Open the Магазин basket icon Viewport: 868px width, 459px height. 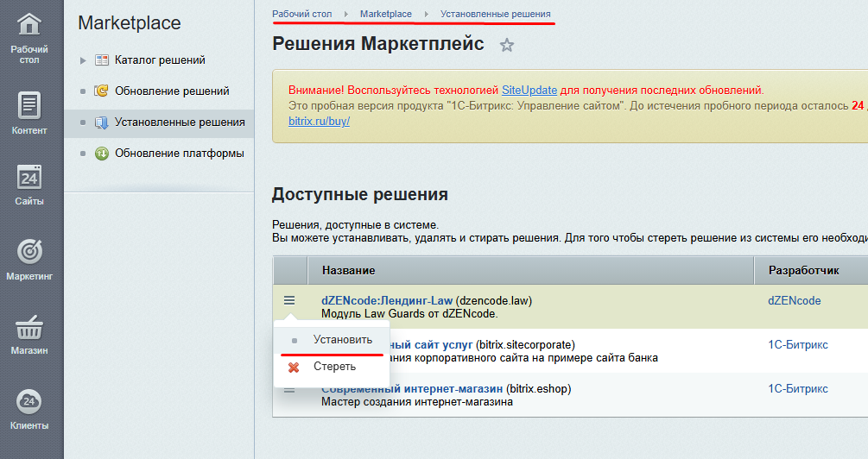(29, 327)
